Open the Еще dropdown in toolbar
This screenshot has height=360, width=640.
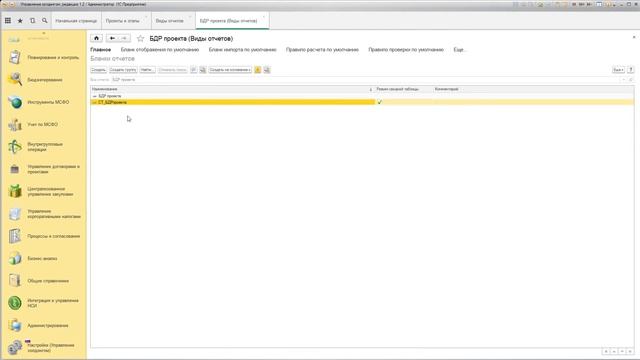tap(618, 70)
